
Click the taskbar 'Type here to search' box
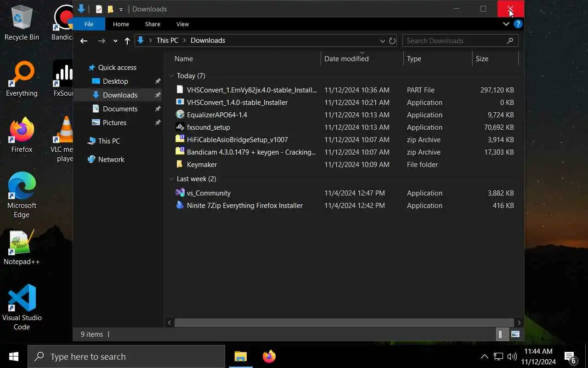(x=126, y=356)
